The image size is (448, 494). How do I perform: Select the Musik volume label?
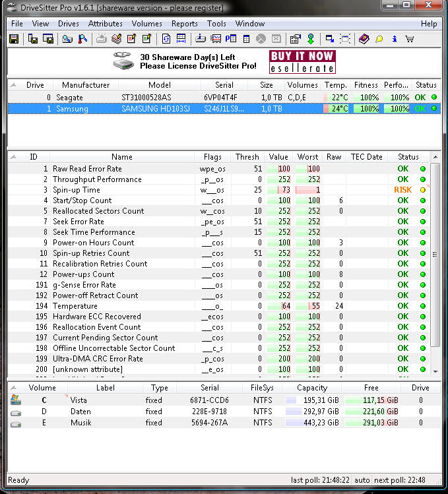81,423
